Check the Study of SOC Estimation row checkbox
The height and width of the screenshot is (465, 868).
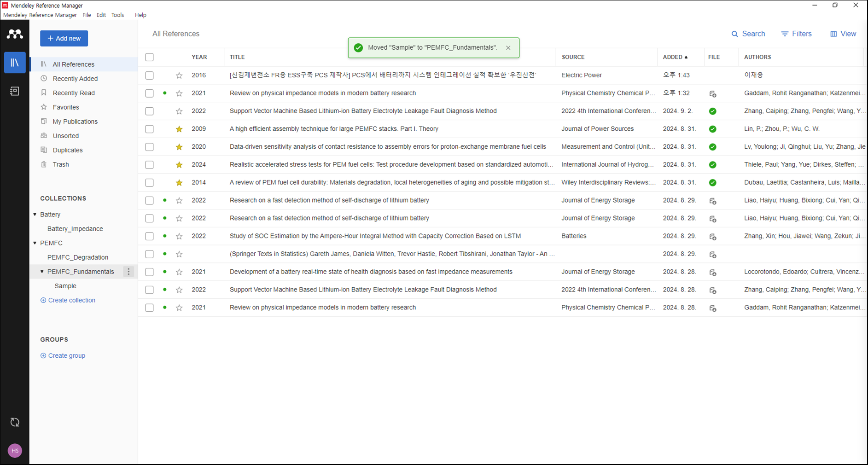(x=149, y=237)
